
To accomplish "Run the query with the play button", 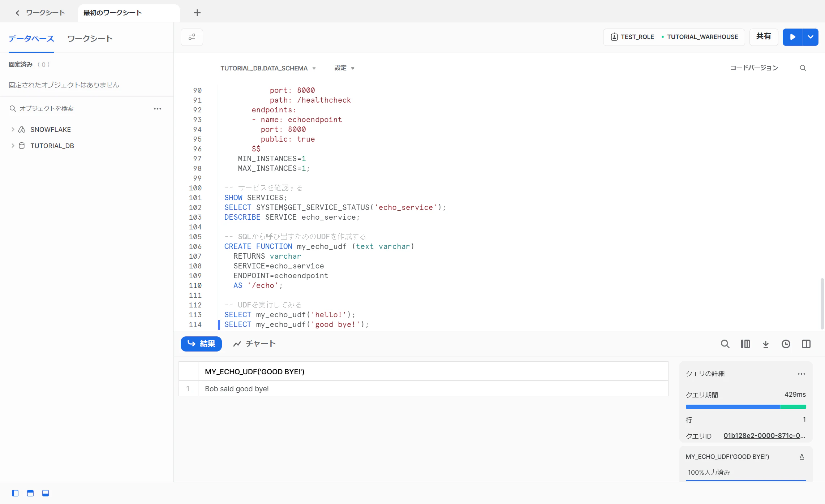I will pos(792,37).
